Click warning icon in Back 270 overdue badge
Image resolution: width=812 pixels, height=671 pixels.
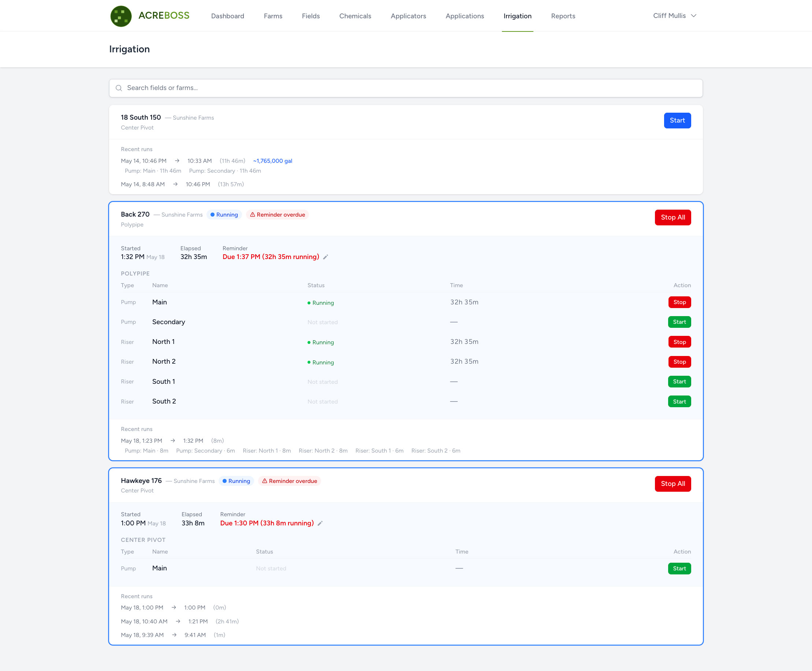253,214
